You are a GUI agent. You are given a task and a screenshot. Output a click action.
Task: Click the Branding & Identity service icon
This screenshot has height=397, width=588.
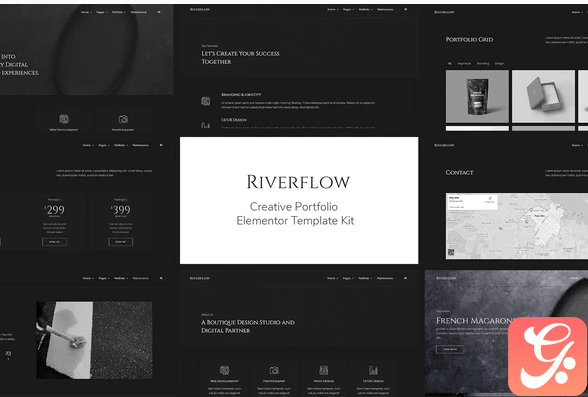(x=206, y=101)
